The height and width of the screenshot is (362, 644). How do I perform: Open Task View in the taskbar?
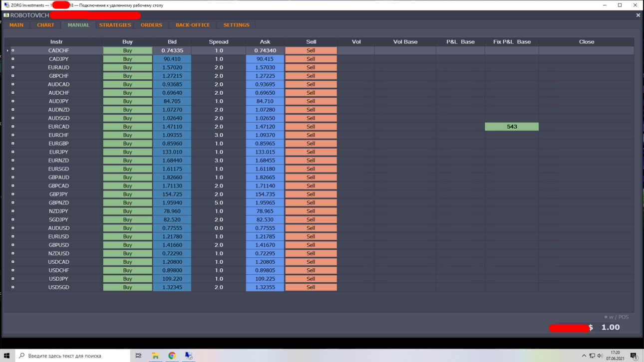click(x=138, y=356)
